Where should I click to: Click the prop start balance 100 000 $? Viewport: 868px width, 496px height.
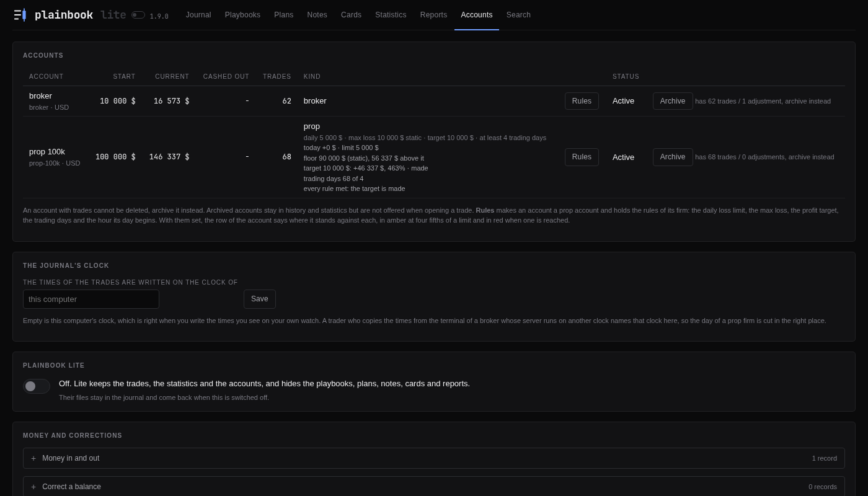pyautogui.click(x=115, y=157)
